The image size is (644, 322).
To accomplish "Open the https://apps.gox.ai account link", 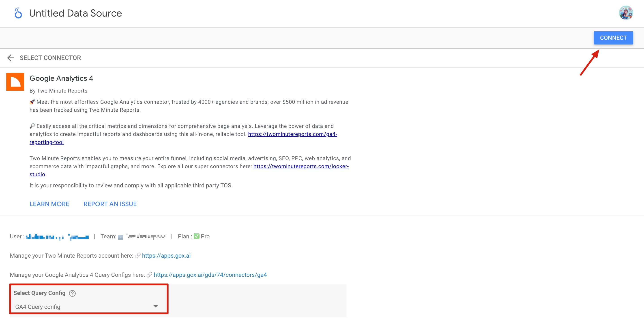I will click(x=166, y=256).
